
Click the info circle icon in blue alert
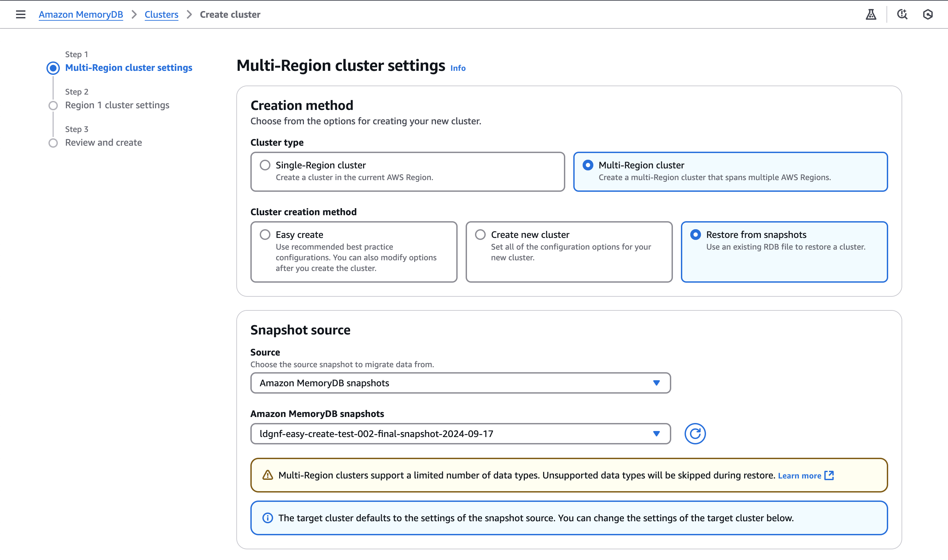pyautogui.click(x=268, y=518)
